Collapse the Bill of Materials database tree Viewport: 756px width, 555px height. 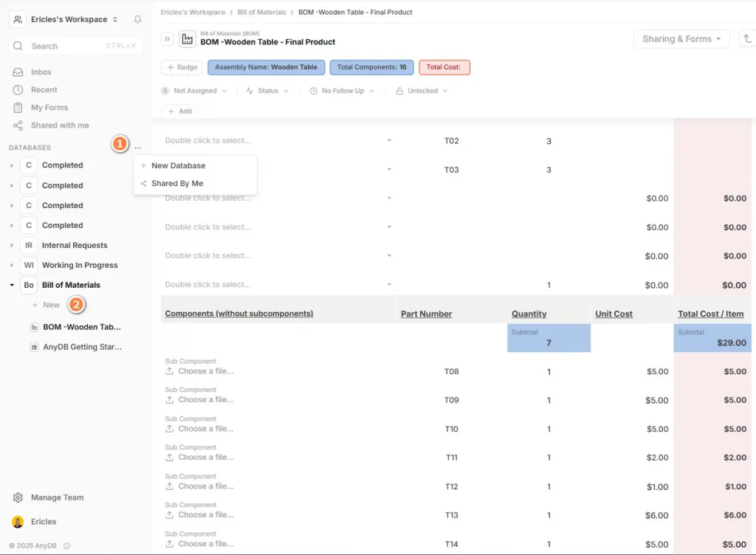pyautogui.click(x=12, y=285)
